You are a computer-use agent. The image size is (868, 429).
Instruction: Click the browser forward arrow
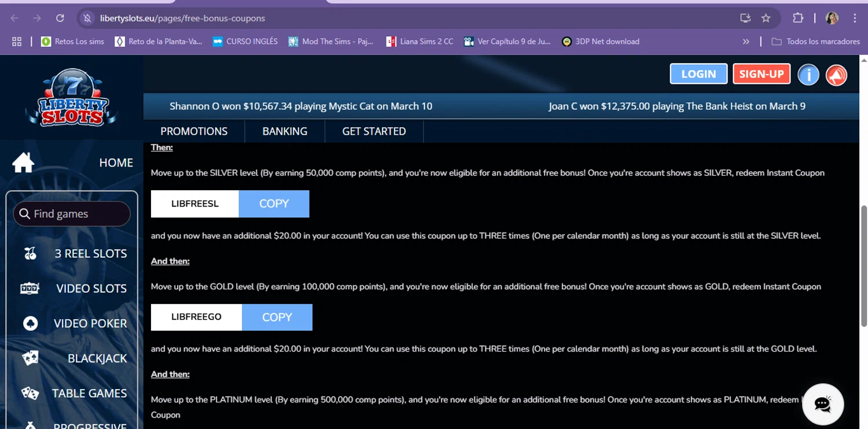37,18
